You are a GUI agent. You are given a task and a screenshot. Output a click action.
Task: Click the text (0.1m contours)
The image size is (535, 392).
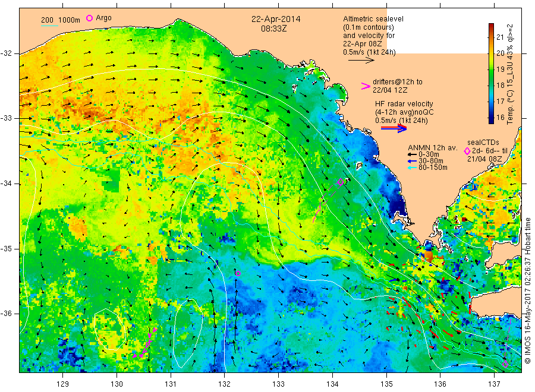point(368,27)
